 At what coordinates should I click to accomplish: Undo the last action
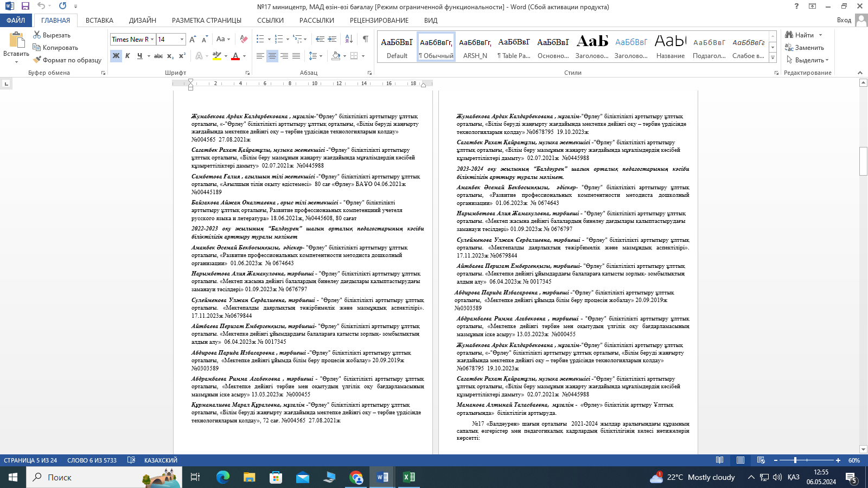click(x=41, y=6)
